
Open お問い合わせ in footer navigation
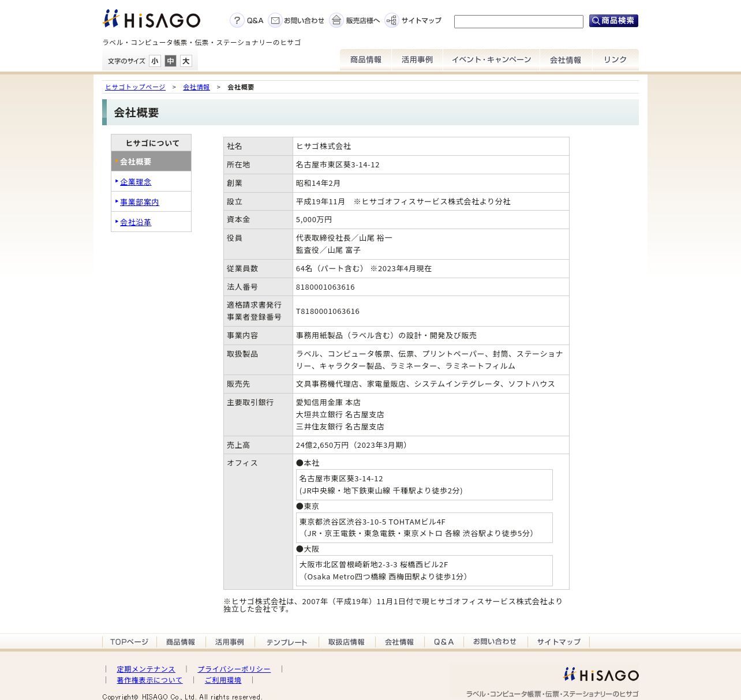[x=495, y=642]
